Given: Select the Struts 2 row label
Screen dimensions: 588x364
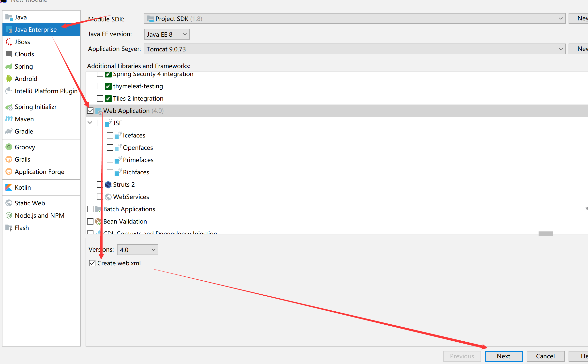Looking at the screenshot, I should pos(124,184).
